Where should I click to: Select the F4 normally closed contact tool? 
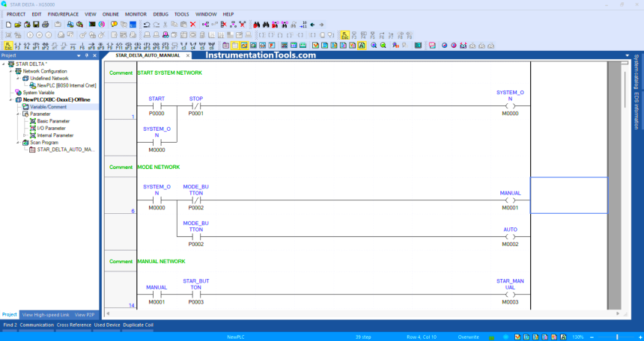coord(26,46)
